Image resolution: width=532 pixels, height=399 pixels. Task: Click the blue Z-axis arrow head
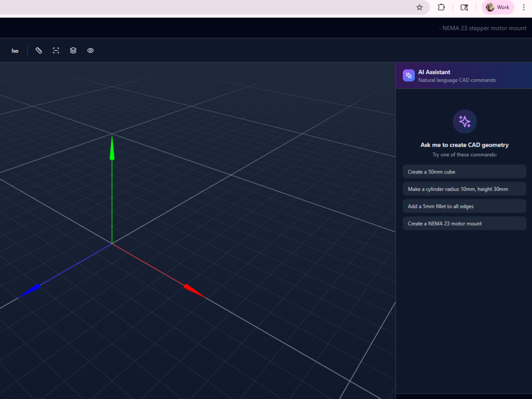pyautogui.click(x=29, y=291)
